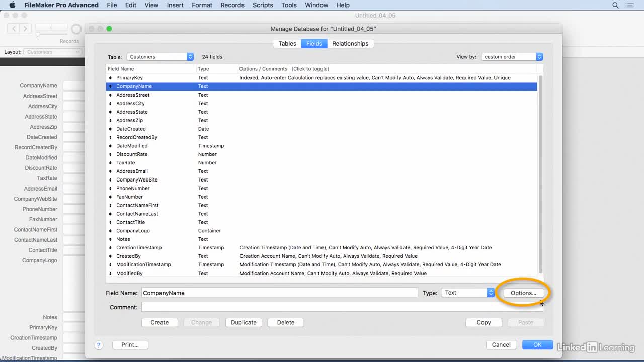Select the AddressZip field row

point(321,121)
